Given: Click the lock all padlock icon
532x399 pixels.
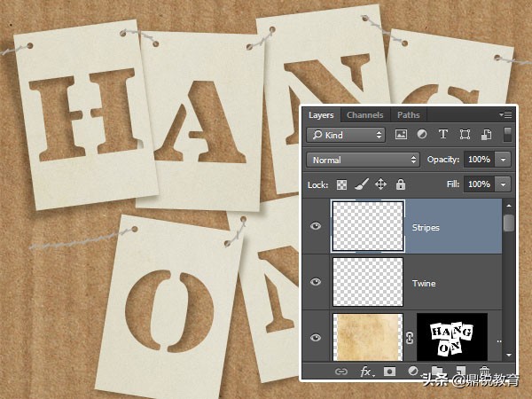Looking at the screenshot, I should [x=401, y=184].
